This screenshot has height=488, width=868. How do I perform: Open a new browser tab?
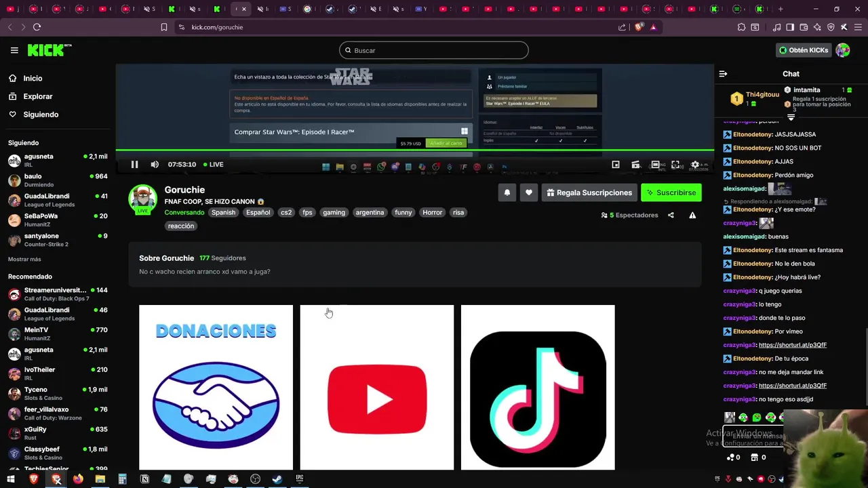tap(781, 9)
